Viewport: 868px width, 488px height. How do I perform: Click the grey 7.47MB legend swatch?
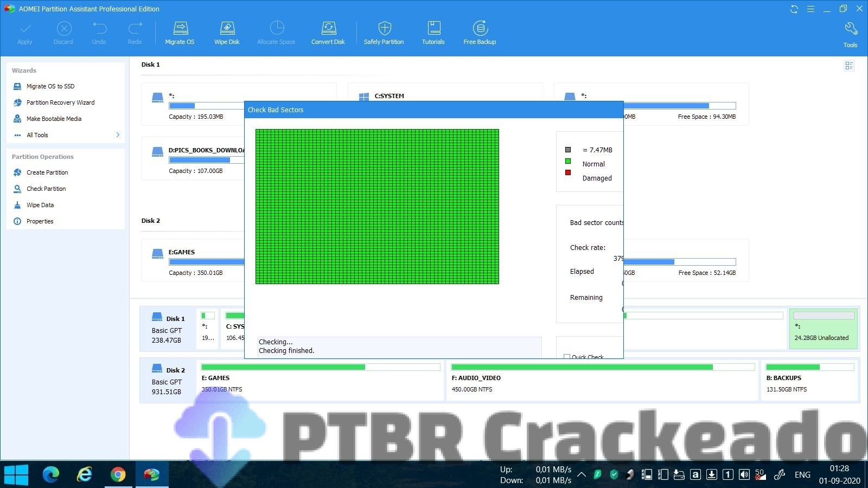[x=568, y=150]
